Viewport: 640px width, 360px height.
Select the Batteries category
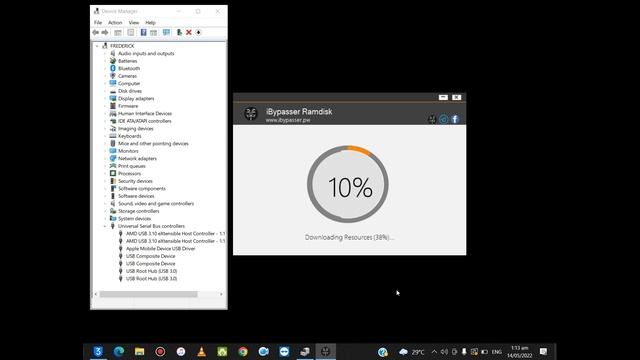point(127,61)
